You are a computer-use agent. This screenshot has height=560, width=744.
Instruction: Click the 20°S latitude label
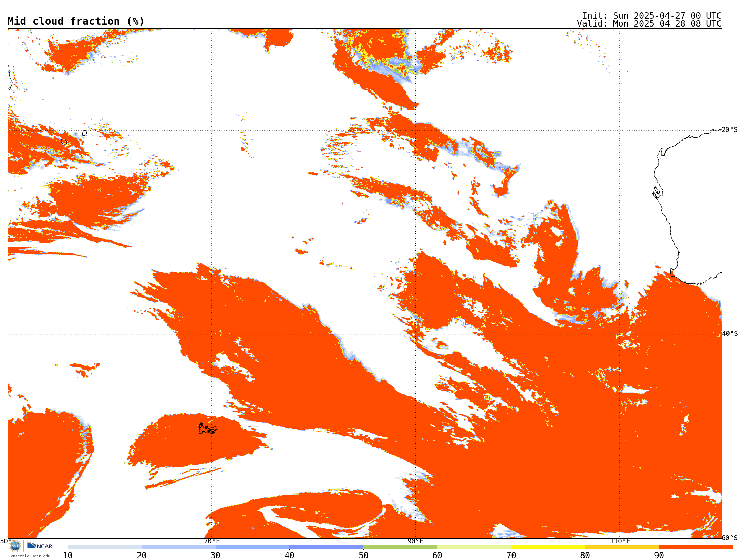(730, 130)
